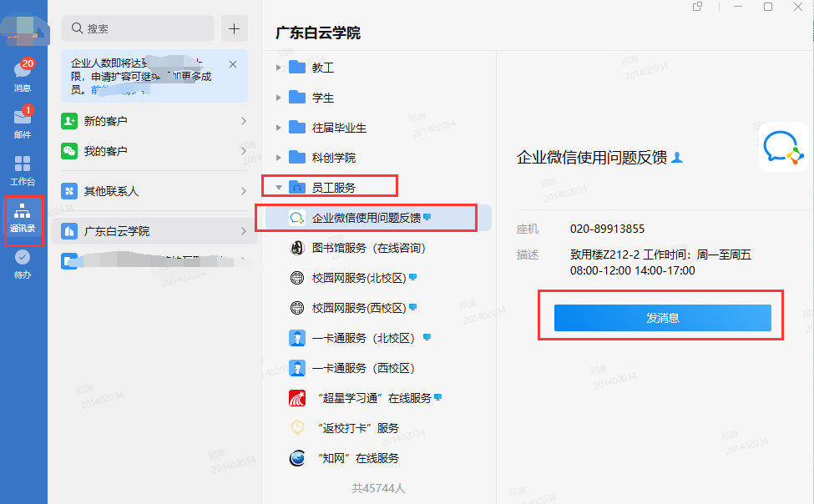This screenshot has width=814, height=504.
Task: Click the 搜索 search input field
Action: point(142,28)
